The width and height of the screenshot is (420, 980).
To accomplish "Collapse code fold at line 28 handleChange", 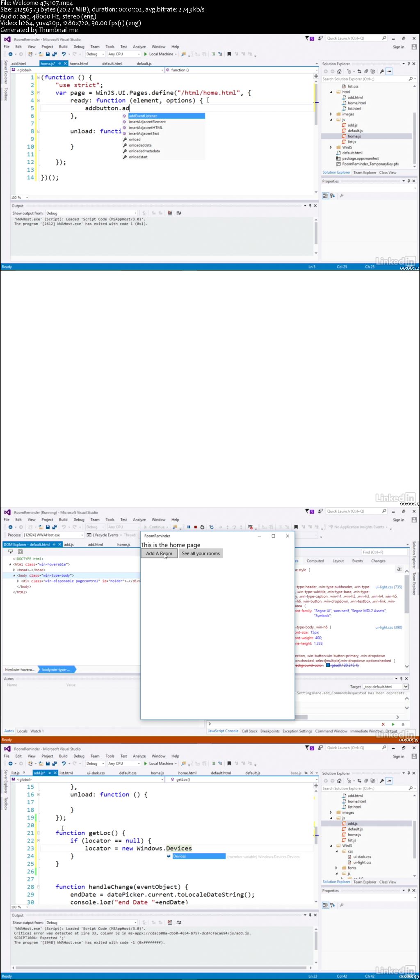I will (x=39, y=887).
